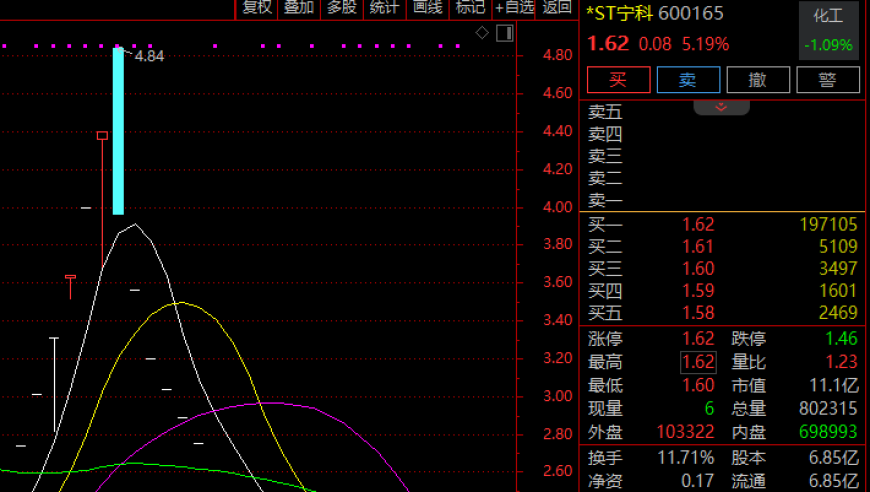Click the 内盘 value 698993
This screenshot has height=492, width=870.
pos(828,432)
